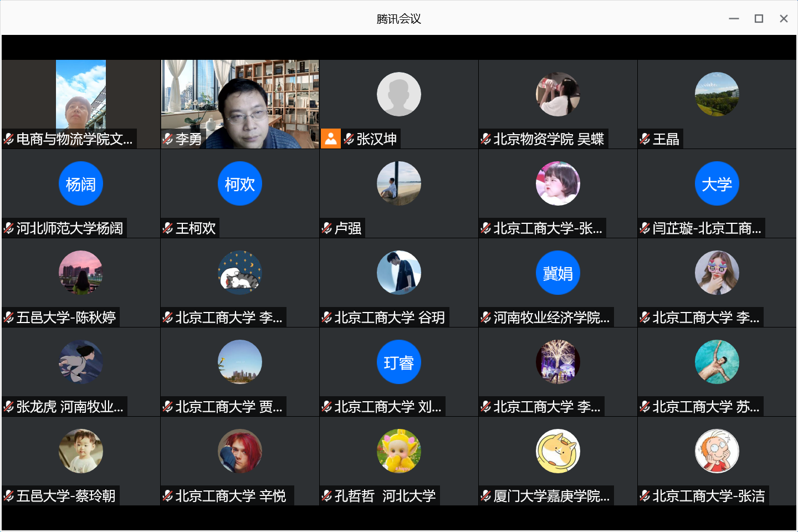798x532 pixels.
Task: Click the muted mic icon beside 王晶
Action: click(645, 139)
